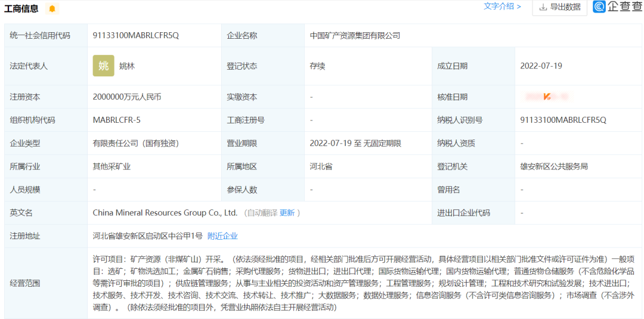
Task: Click the registered address in 雄安新区
Action: [x=148, y=236]
